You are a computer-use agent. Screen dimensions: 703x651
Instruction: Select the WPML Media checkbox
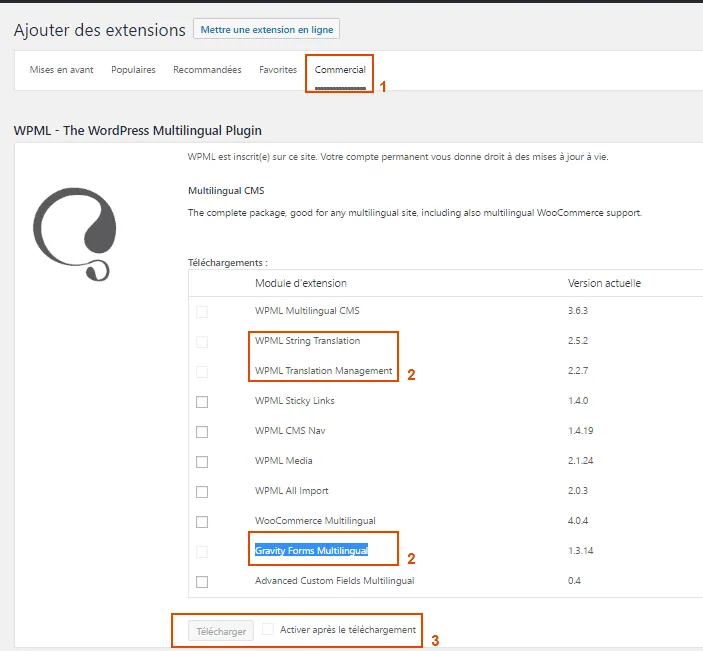[202, 462]
